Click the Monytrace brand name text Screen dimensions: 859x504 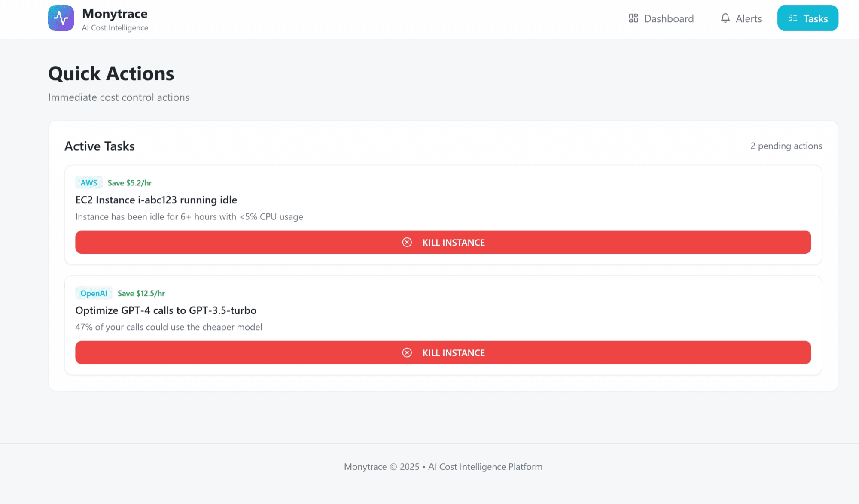[115, 14]
